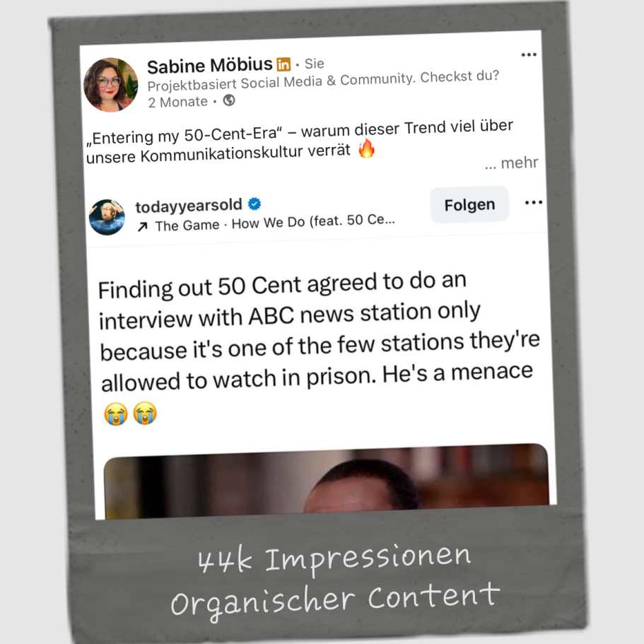The height and width of the screenshot is (644, 644).
Task: Click the fire emoji in post text
Action: pos(366,148)
